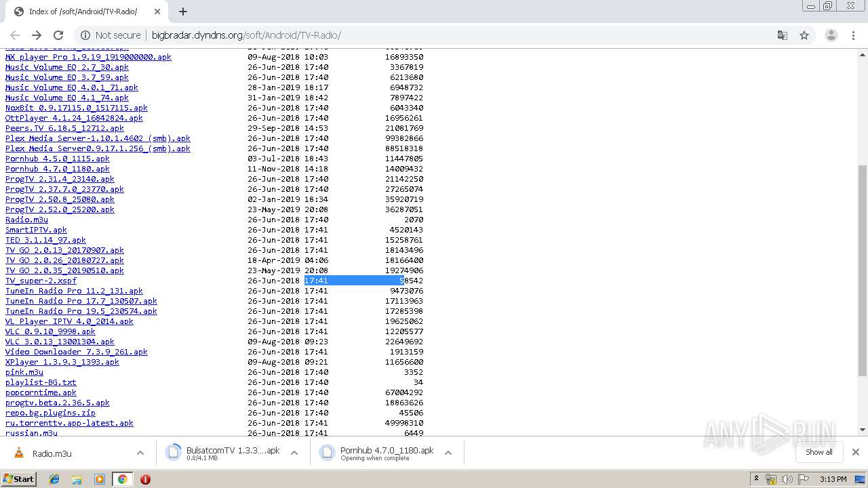868x488 pixels.
Task: Go back to the previous page
Action: coord(15,35)
